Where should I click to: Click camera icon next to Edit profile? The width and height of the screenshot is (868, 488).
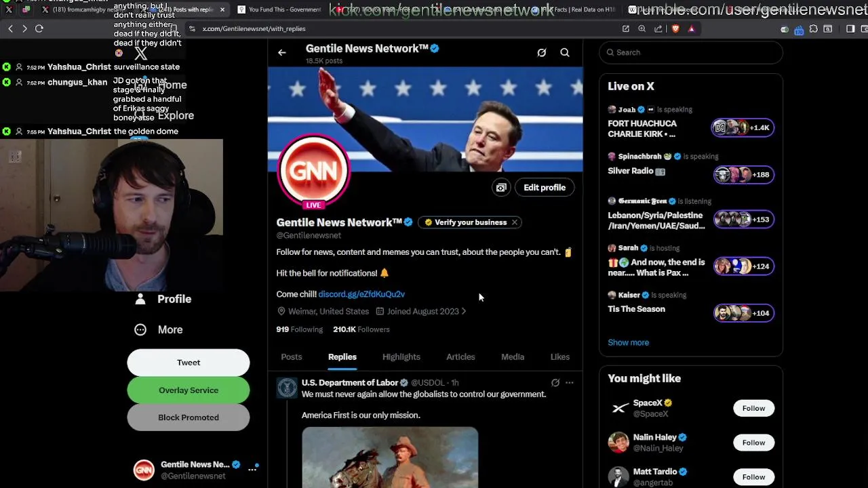[501, 188]
